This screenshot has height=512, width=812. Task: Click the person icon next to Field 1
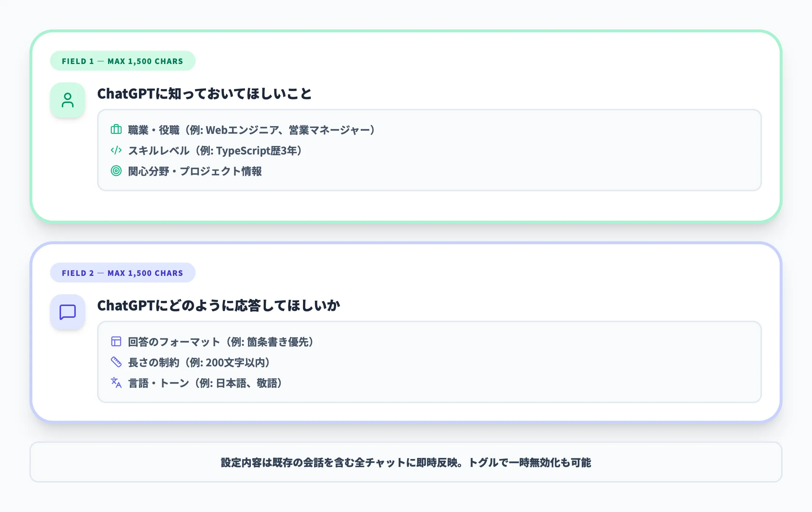pyautogui.click(x=68, y=100)
